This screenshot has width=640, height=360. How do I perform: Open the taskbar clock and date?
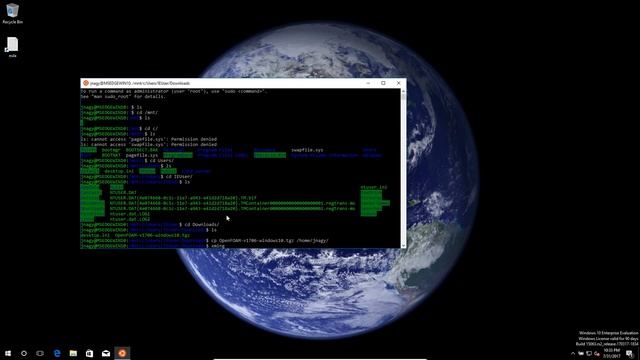[x=611, y=353]
